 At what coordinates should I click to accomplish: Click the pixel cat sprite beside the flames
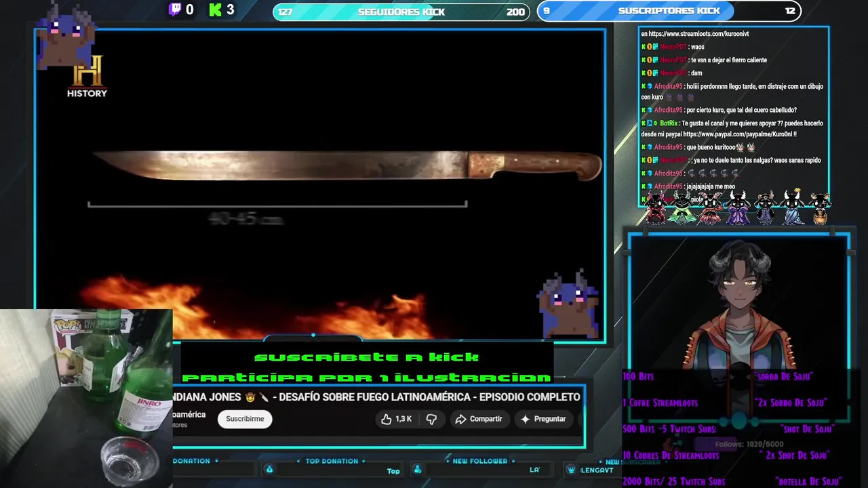tap(570, 303)
